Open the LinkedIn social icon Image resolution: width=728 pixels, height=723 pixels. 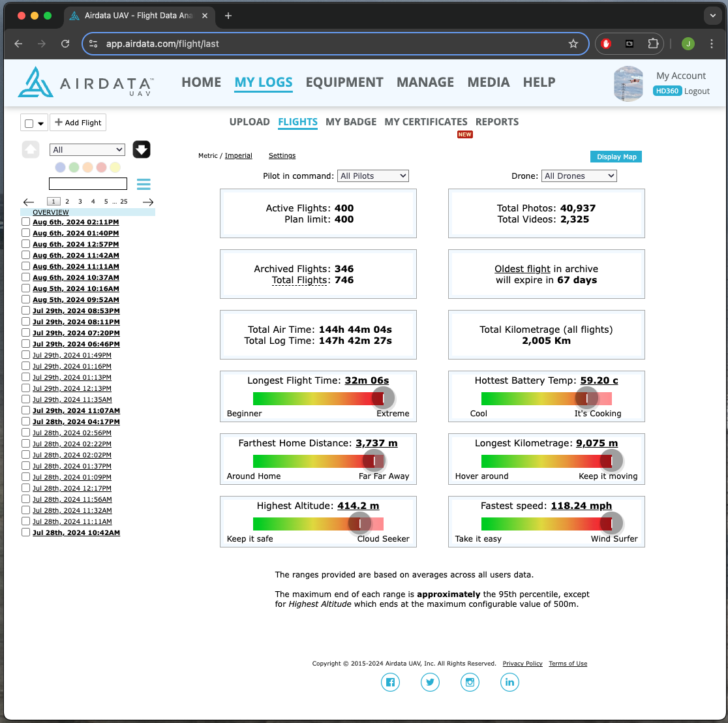(509, 683)
